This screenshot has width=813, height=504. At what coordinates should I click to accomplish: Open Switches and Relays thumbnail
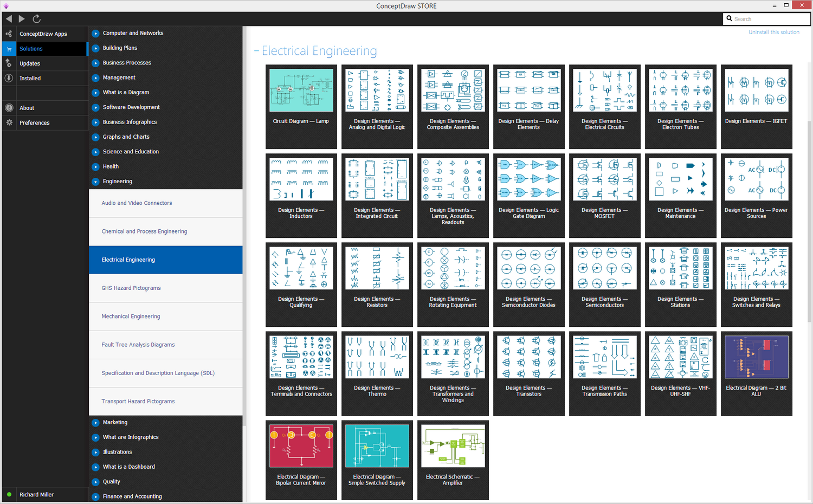point(757,268)
